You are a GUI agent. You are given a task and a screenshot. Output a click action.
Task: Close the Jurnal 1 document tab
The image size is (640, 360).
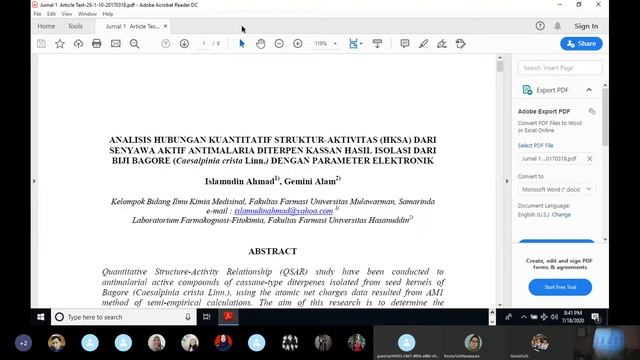click(165, 26)
